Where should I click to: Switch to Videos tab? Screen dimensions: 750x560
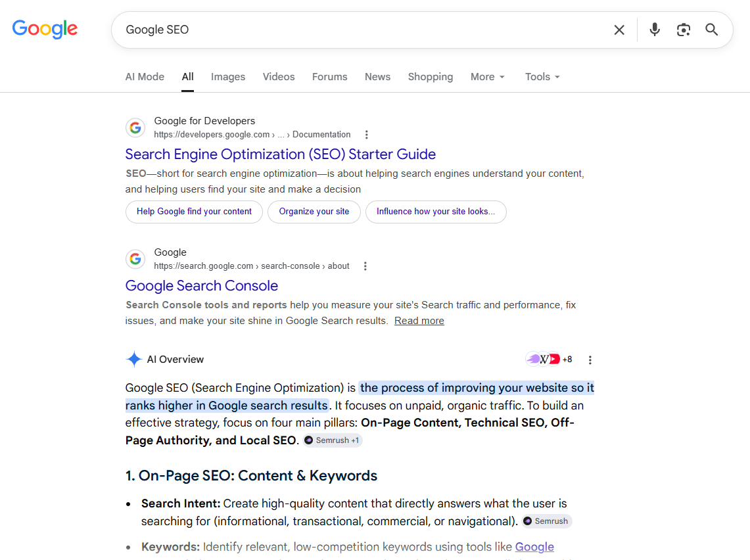point(279,77)
